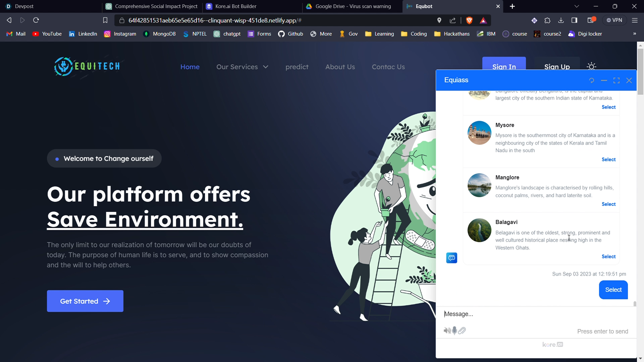Select the Mysore option link
This screenshot has height=362, width=644.
click(x=608, y=160)
